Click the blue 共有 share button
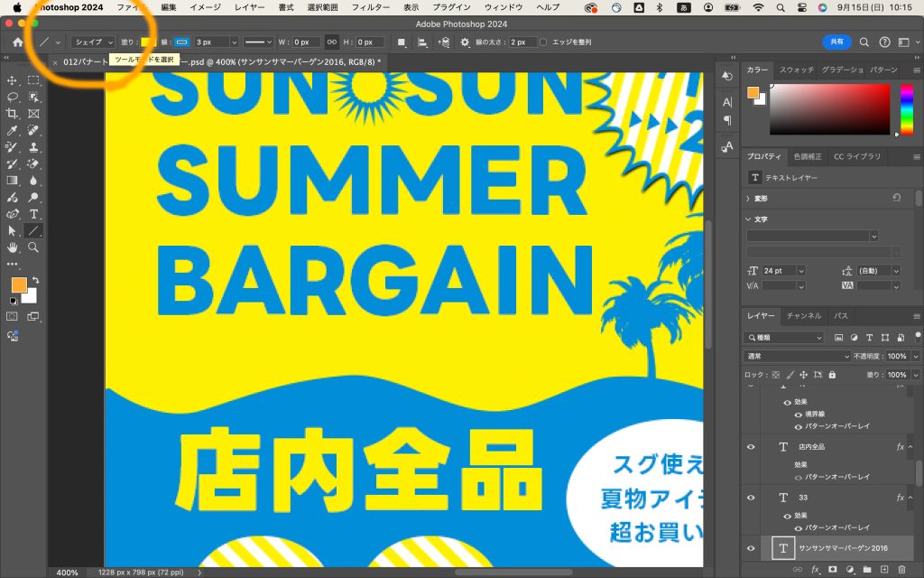 click(x=836, y=42)
